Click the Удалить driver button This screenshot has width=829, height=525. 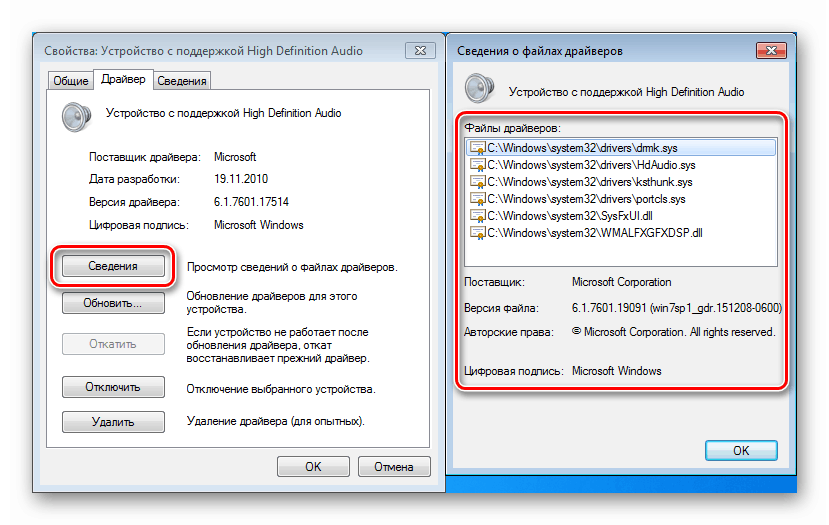(x=113, y=422)
